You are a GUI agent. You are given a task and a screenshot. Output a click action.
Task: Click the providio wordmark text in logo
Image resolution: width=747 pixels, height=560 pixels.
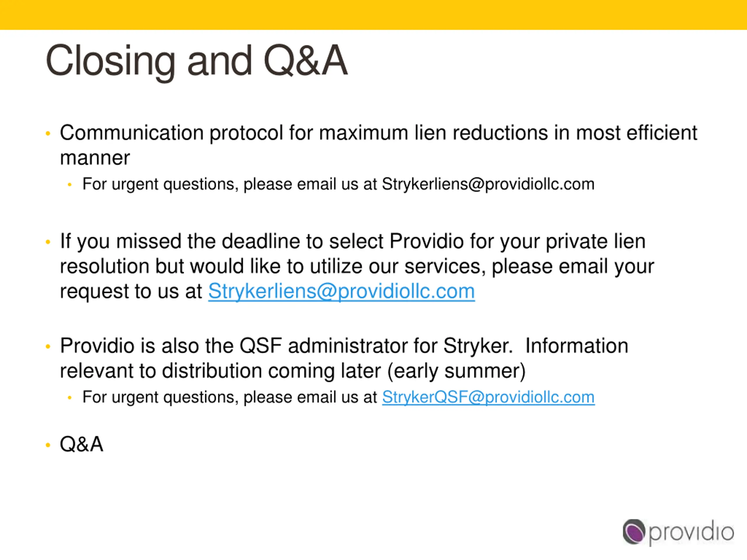point(691,533)
